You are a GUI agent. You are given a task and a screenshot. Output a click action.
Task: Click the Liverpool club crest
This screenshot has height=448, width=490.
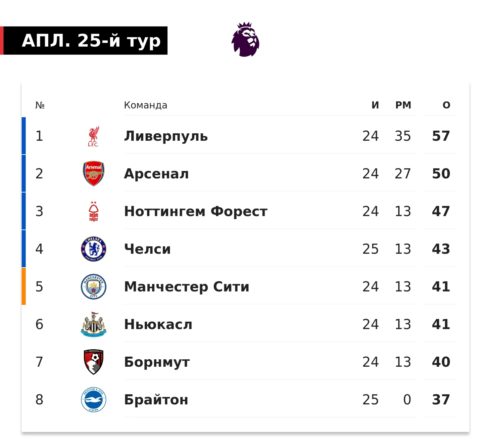(94, 136)
